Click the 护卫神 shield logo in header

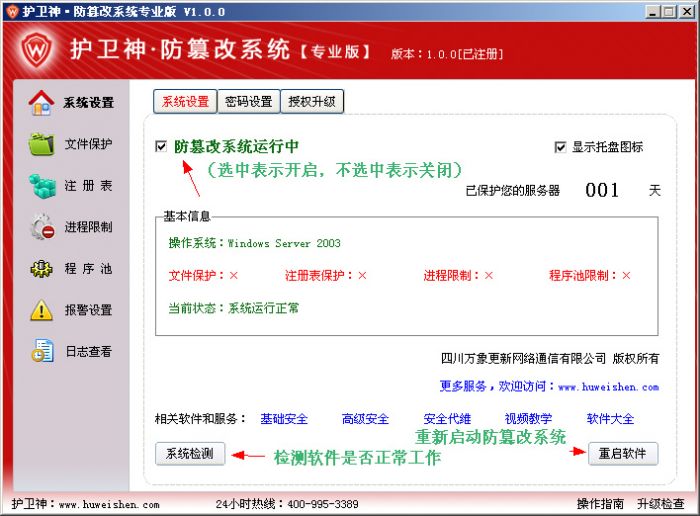[x=37, y=49]
